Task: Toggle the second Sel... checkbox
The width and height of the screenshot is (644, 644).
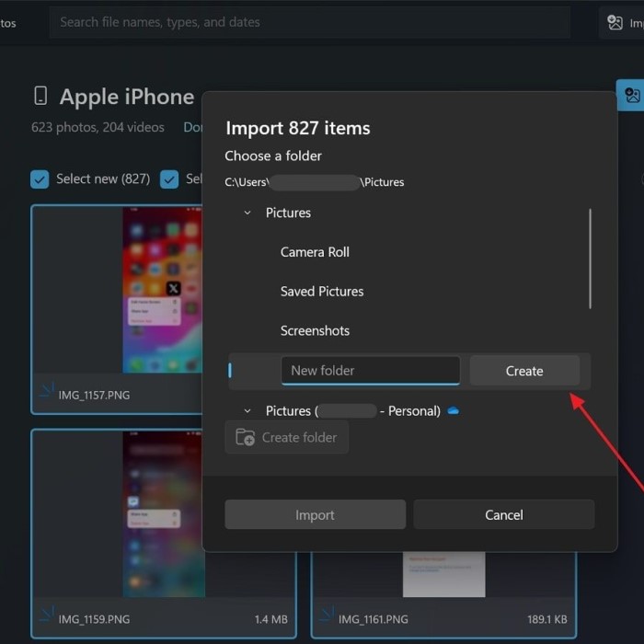Action: pos(169,179)
